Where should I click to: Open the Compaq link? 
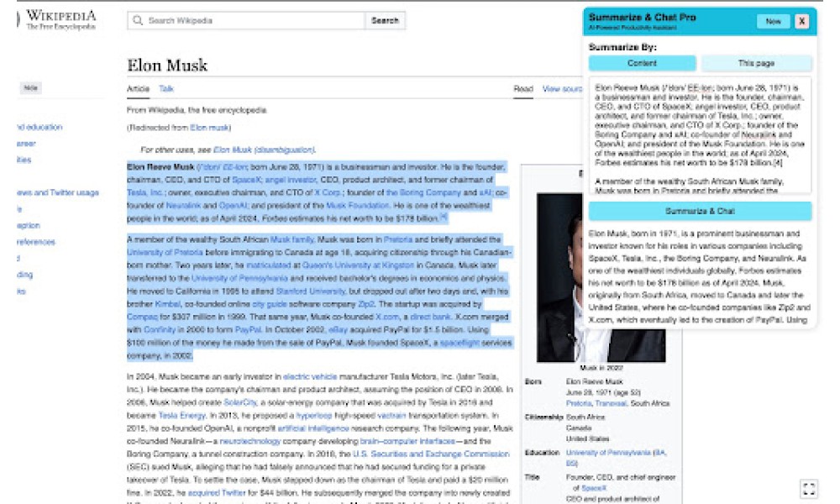[142, 317]
